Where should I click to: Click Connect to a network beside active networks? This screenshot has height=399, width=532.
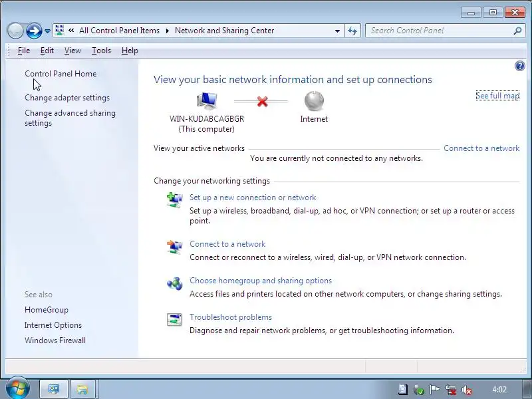pos(481,148)
